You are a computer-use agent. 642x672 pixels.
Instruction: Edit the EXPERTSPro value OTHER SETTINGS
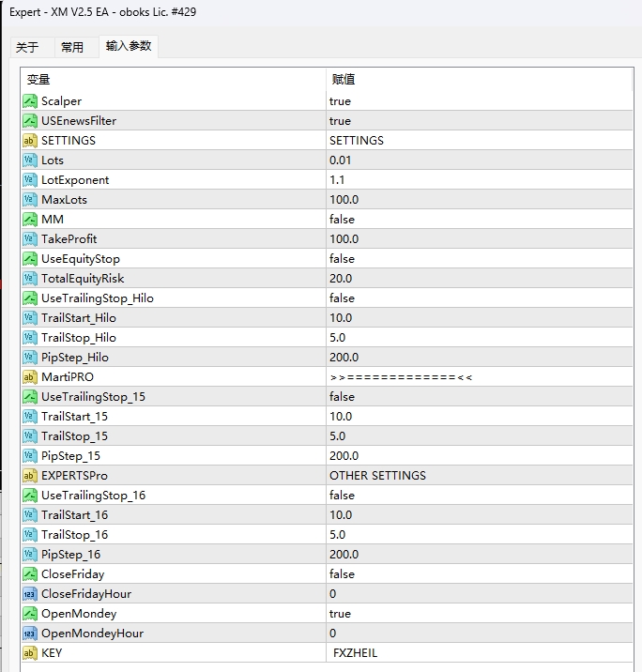479,476
